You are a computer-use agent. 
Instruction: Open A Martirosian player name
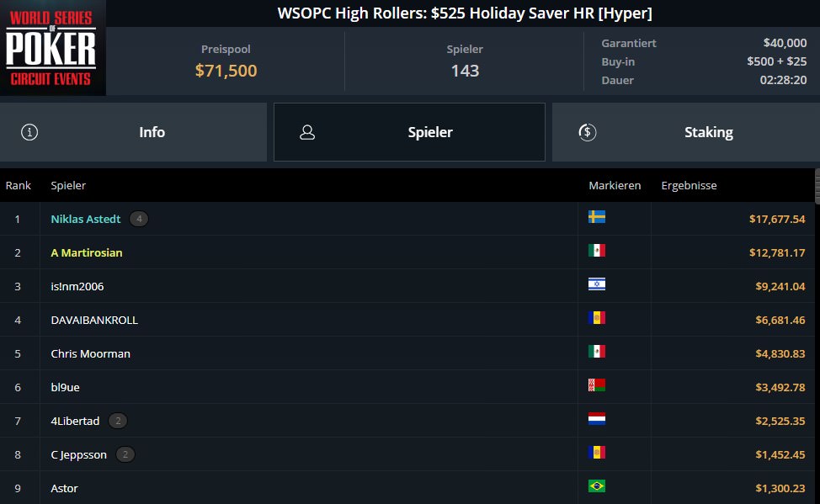tap(87, 253)
